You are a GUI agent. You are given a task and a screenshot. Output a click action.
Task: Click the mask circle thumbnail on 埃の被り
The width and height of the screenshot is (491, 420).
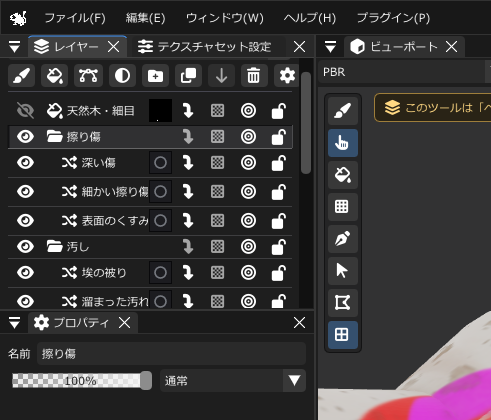[160, 273]
